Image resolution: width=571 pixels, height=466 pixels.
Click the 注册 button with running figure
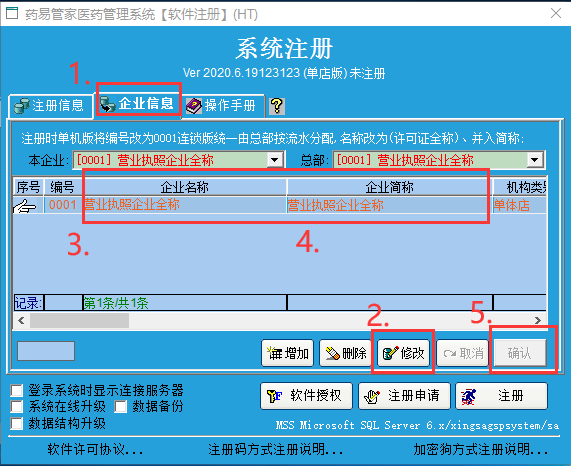(x=501, y=396)
